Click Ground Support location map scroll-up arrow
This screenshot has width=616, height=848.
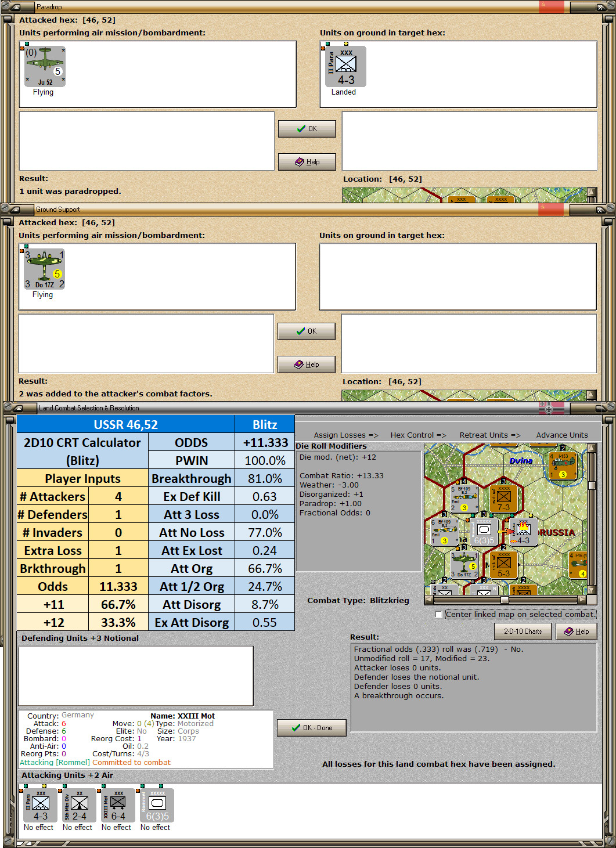coord(591,395)
